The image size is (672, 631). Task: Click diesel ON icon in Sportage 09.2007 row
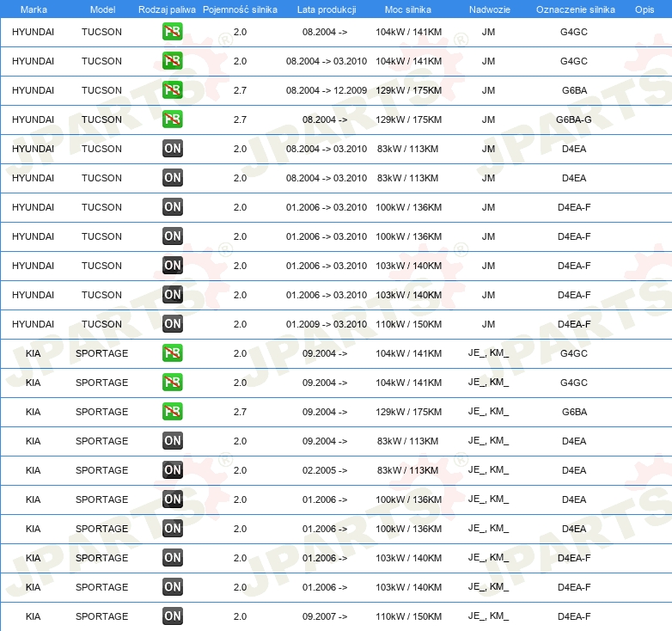point(172,616)
